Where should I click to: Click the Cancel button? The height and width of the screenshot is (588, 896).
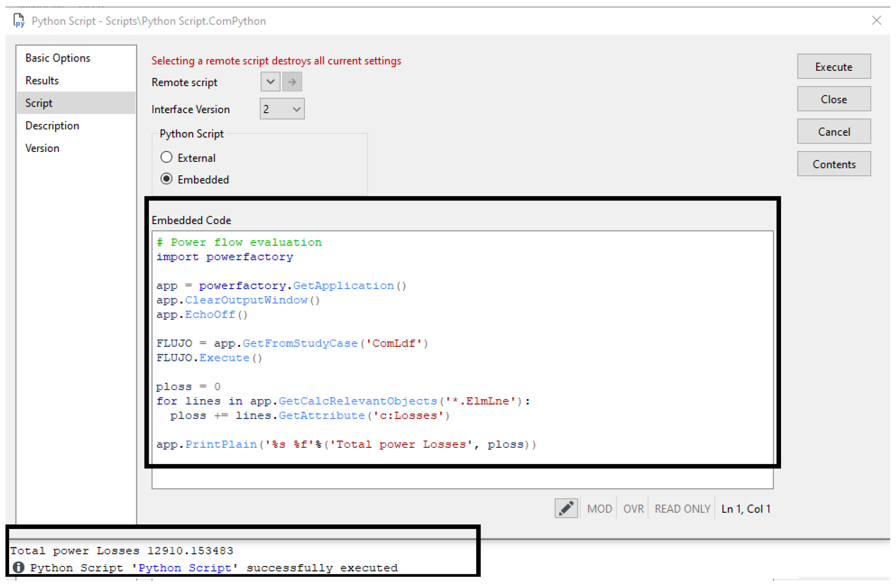834,132
